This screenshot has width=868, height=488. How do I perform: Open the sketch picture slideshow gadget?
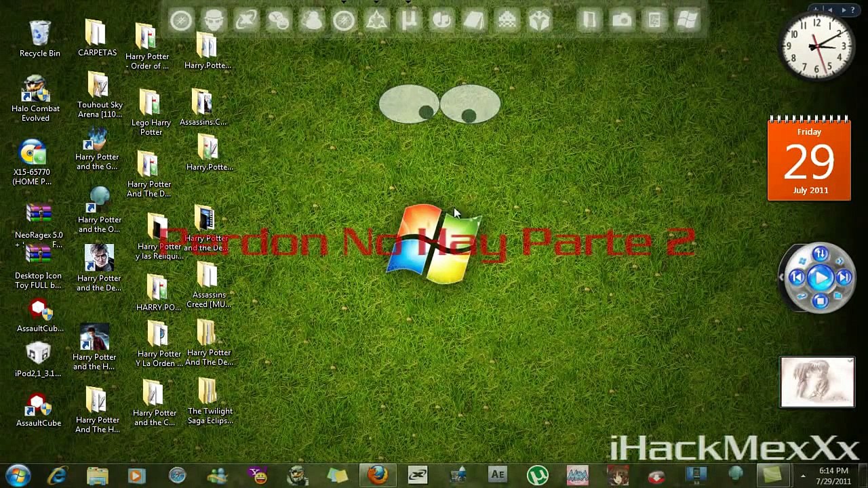tap(817, 382)
